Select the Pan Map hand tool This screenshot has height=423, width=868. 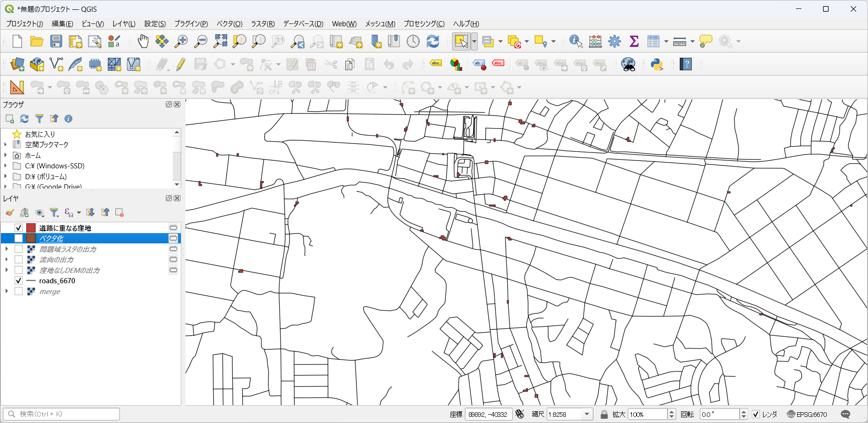pos(143,41)
